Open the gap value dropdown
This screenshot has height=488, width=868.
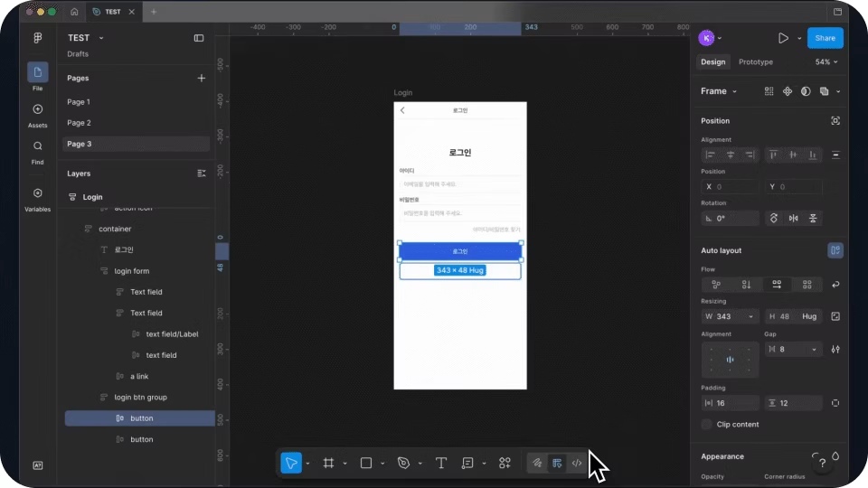[814, 349]
